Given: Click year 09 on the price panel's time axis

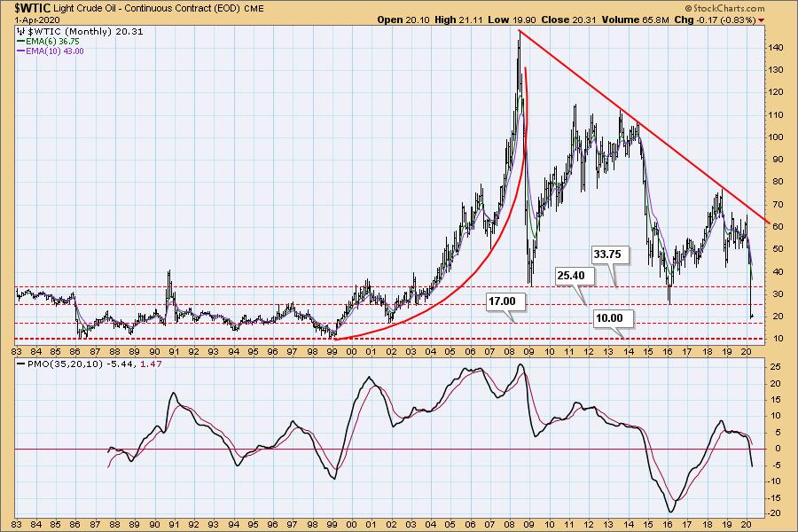Looking at the screenshot, I should click(529, 352).
